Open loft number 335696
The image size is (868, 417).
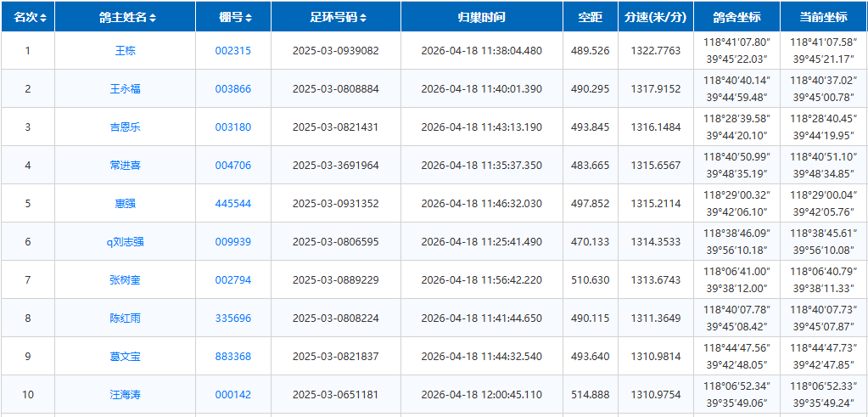click(x=232, y=318)
